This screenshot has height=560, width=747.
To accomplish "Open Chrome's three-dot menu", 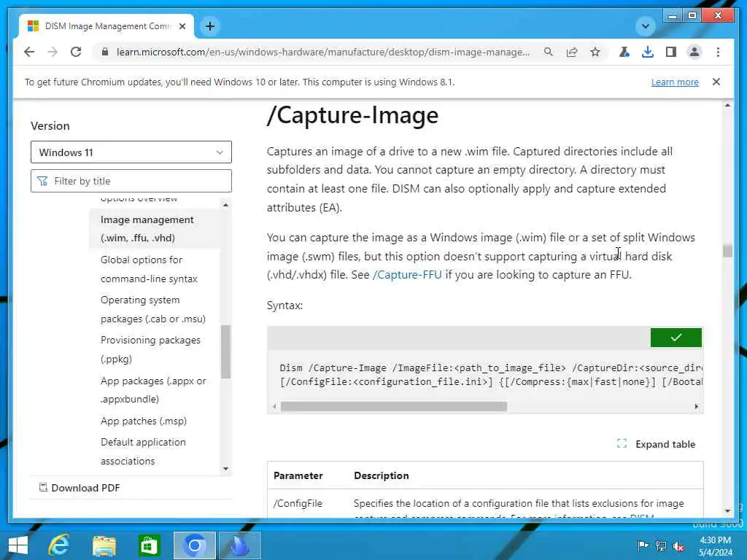I will (x=718, y=52).
